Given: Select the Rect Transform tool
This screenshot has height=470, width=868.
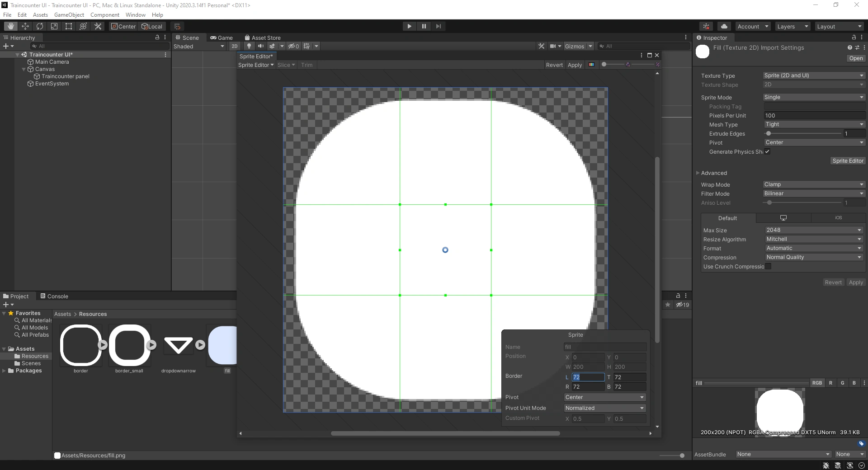Looking at the screenshot, I should tap(69, 26).
